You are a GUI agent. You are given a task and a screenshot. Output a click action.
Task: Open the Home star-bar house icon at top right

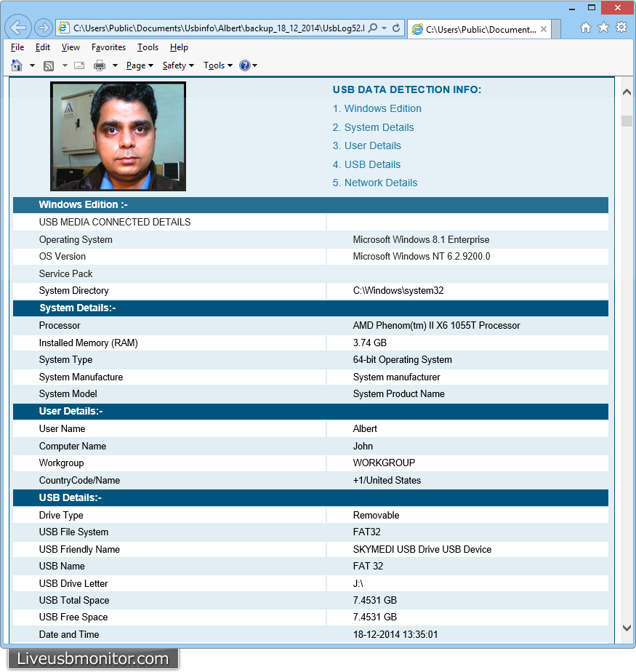(585, 28)
